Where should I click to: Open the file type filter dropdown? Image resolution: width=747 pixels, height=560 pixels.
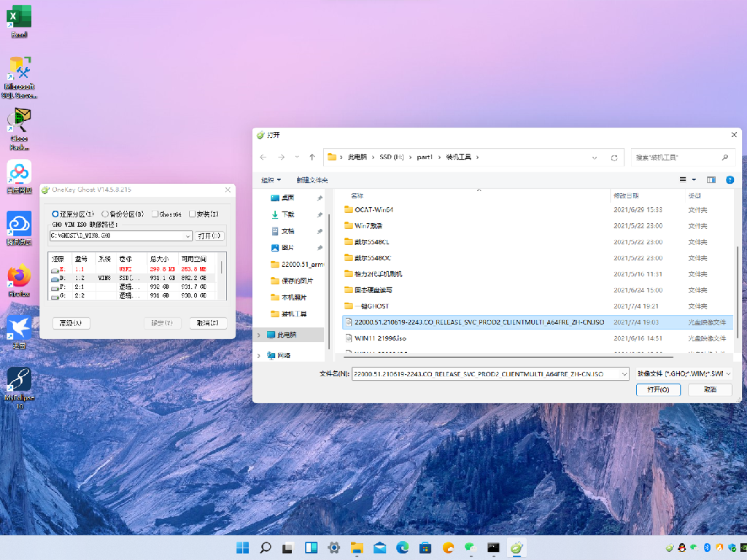(684, 373)
